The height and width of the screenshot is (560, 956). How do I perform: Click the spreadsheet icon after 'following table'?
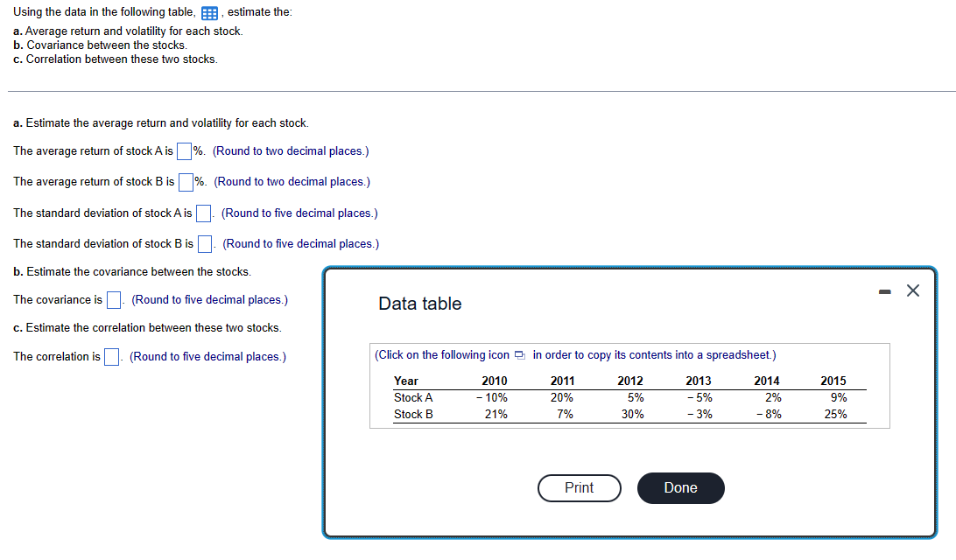coord(208,12)
